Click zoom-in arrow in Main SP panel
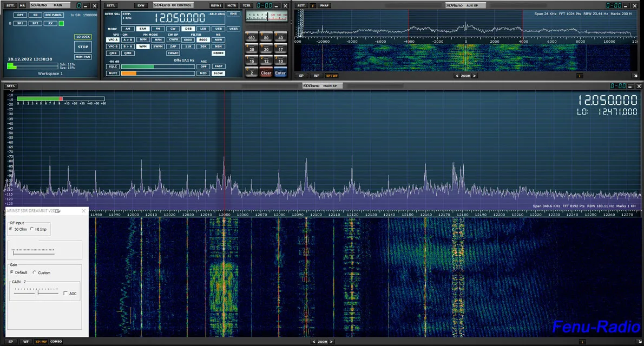 tap(330, 342)
